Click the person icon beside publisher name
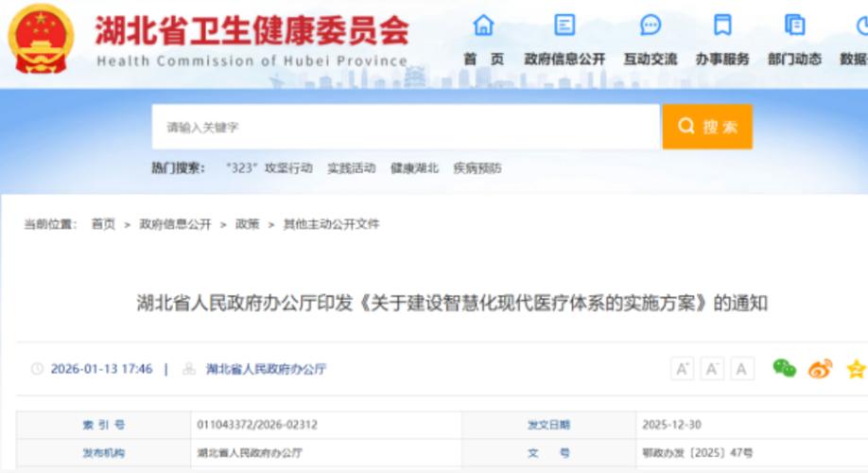The height and width of the screenshot is (473, 868). coord(189,369)
